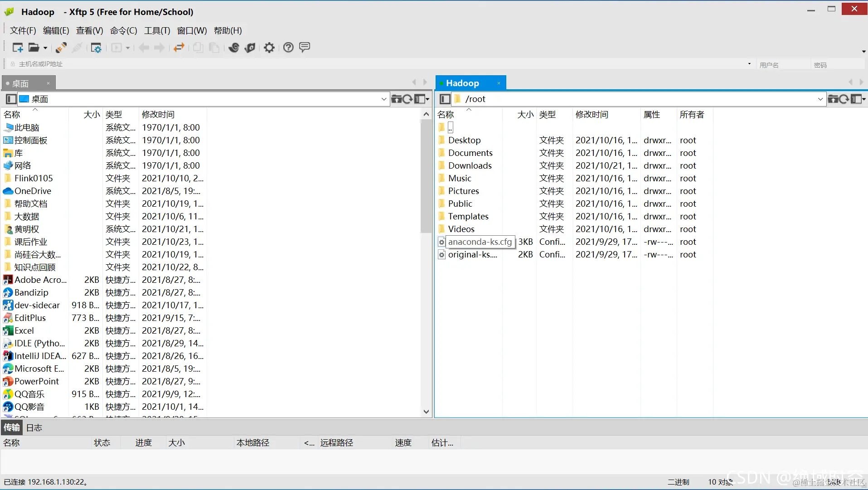The image size is (868, 490).
Task: Expand the host address history dropdown
Action: [x=749, y=64]
